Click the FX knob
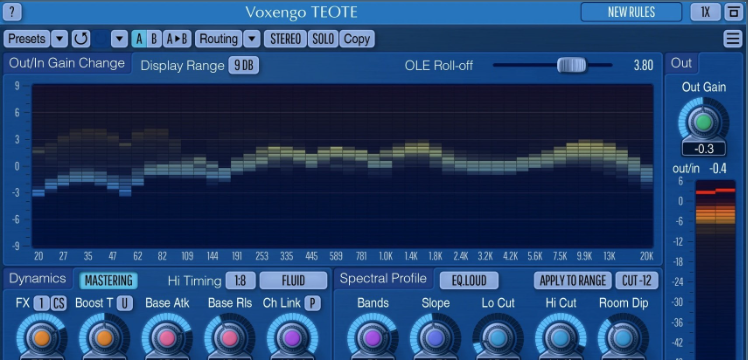The width and height of the screenshot is (748, 360). click(42, 338)
